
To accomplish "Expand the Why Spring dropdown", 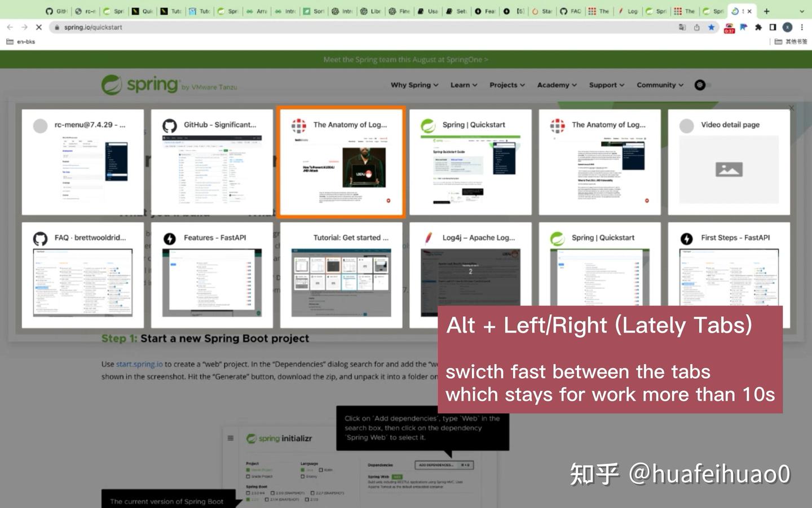I will [x=413, y=85].
